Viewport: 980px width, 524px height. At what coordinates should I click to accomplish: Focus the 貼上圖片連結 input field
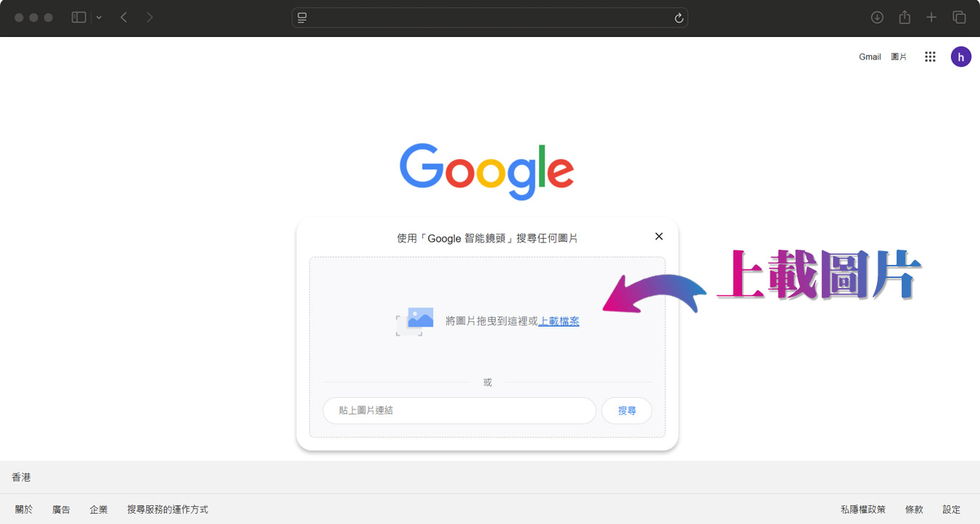point(459,410)
